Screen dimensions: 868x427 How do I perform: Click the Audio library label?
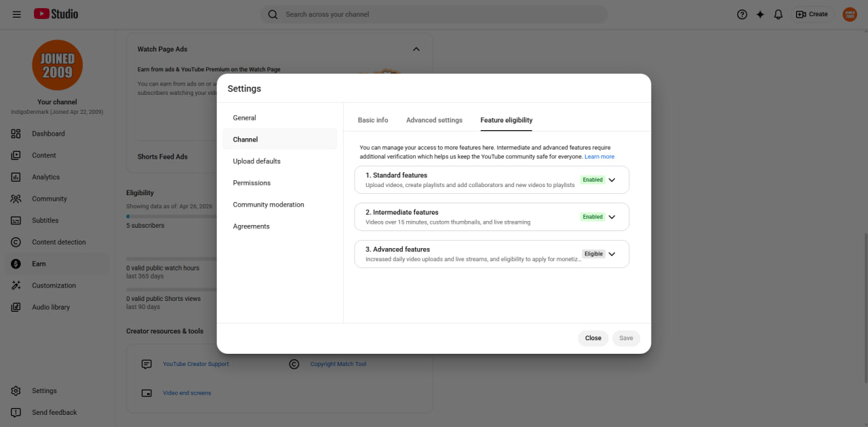51,307
